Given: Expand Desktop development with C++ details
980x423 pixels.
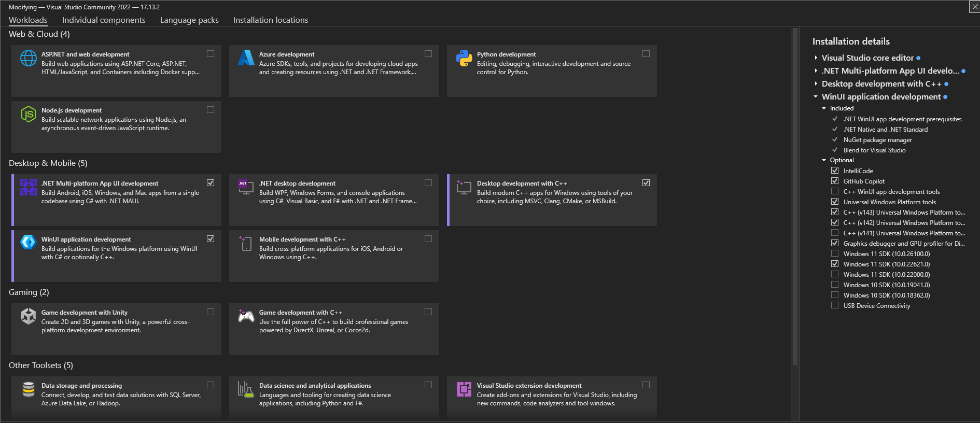Looking at the screenshot, I should tap(816, 84).
